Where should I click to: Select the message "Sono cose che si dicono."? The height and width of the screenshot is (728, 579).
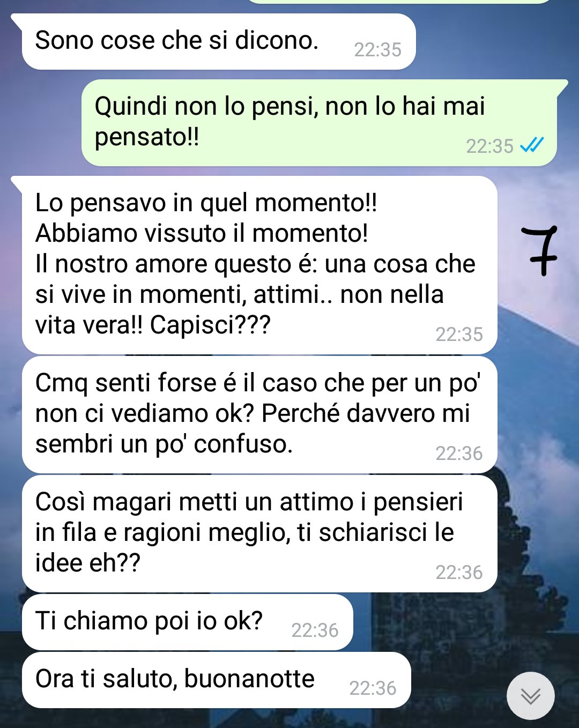tap(219, 42)
